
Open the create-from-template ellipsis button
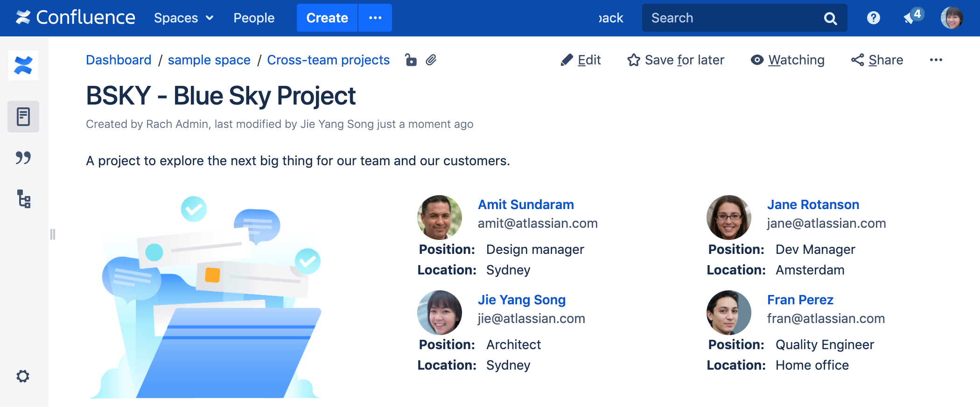pos(375,18)
